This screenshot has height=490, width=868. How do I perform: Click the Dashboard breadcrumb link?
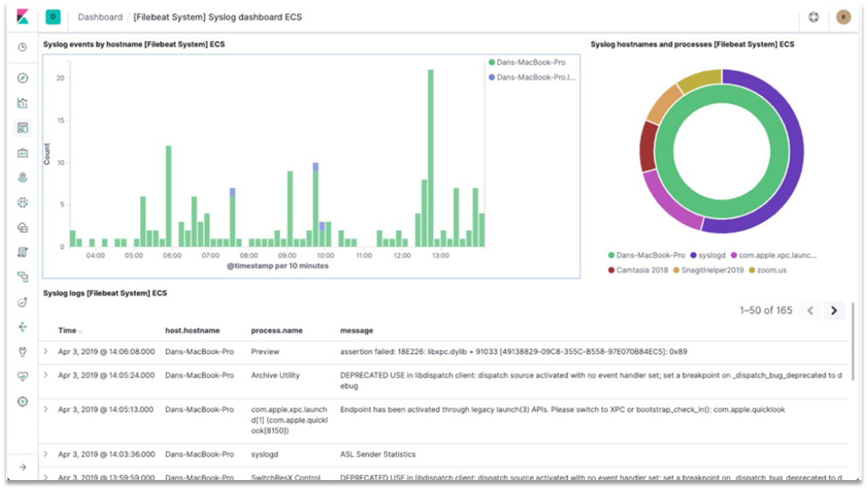tap(100, 17)
